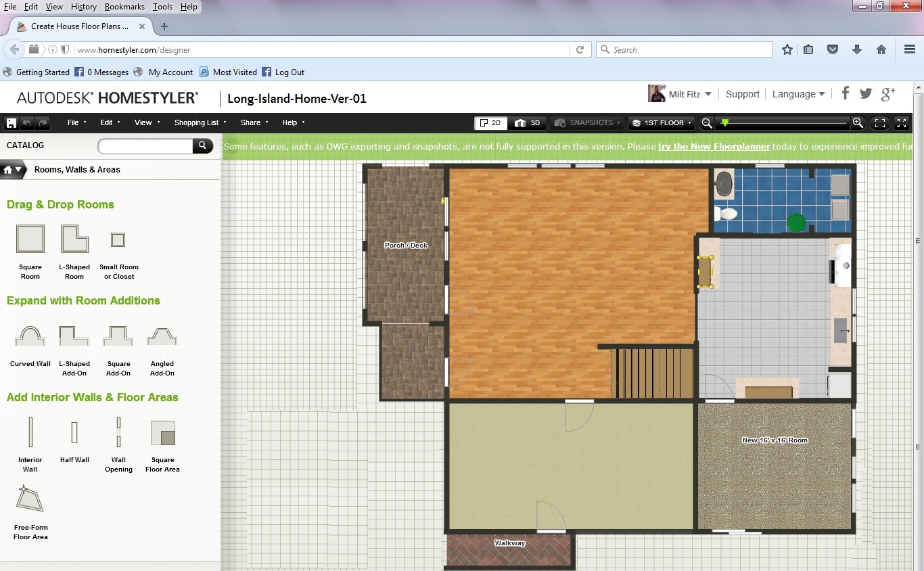Open the browser Bookmarks menu

[124, 7]
